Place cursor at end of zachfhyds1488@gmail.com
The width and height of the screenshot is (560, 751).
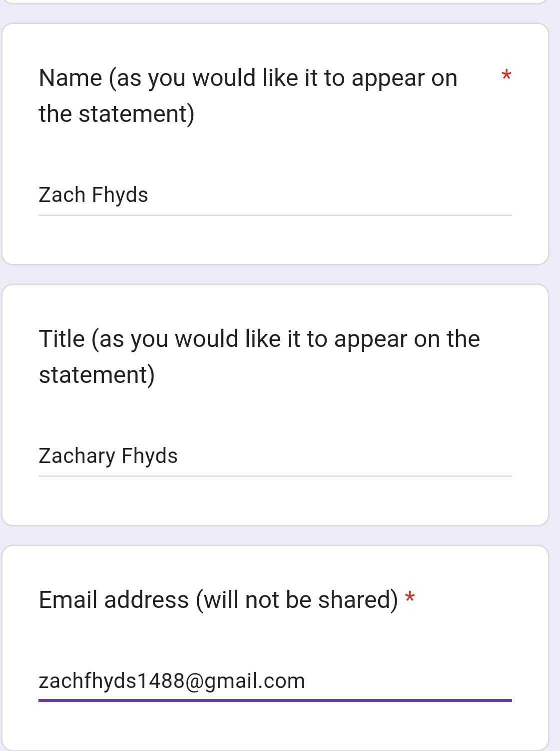tap(305, 681)
